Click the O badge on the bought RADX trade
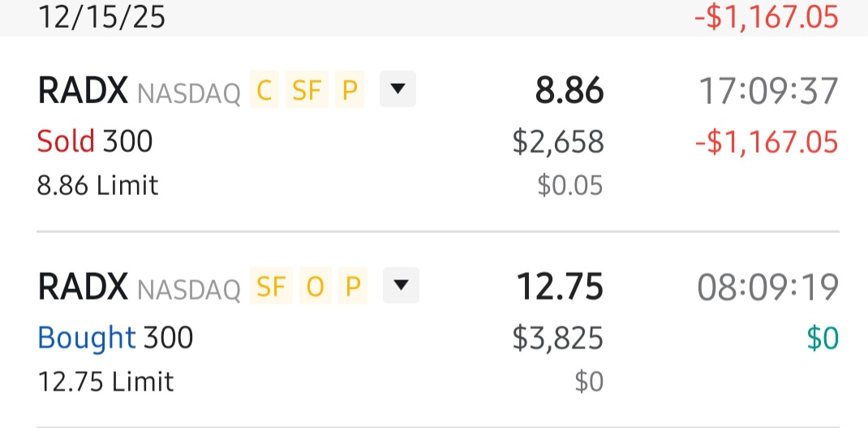868x428 pixels. (x=314, y=286)
